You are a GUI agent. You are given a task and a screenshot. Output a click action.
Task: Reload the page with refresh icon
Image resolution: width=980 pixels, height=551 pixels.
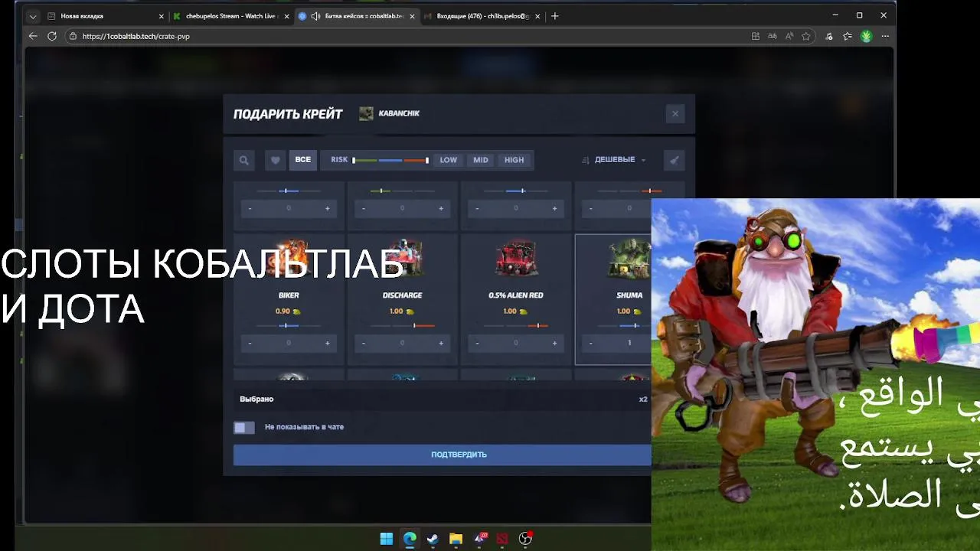click(52, 36)
